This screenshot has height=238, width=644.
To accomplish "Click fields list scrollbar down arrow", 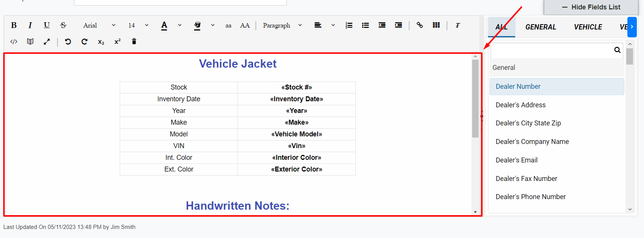I will pyautogui.click(x=630, y=209).
